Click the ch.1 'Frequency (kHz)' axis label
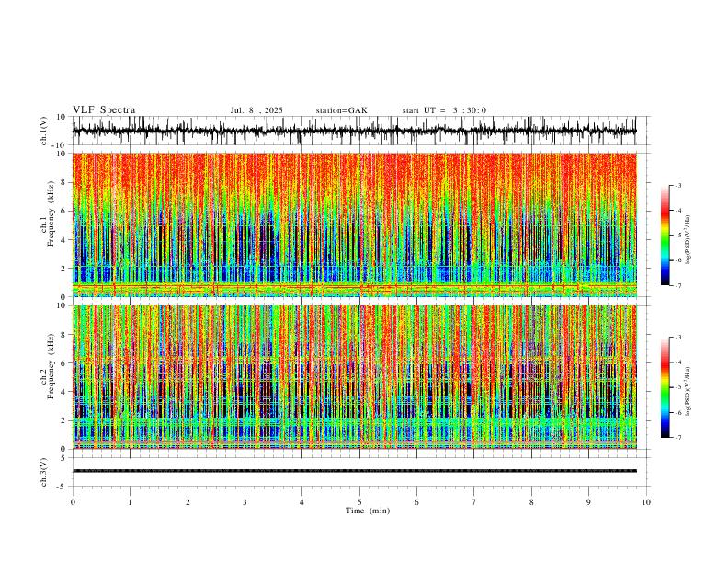The height and width of the screenshot is (563, 728). (51, 213)
